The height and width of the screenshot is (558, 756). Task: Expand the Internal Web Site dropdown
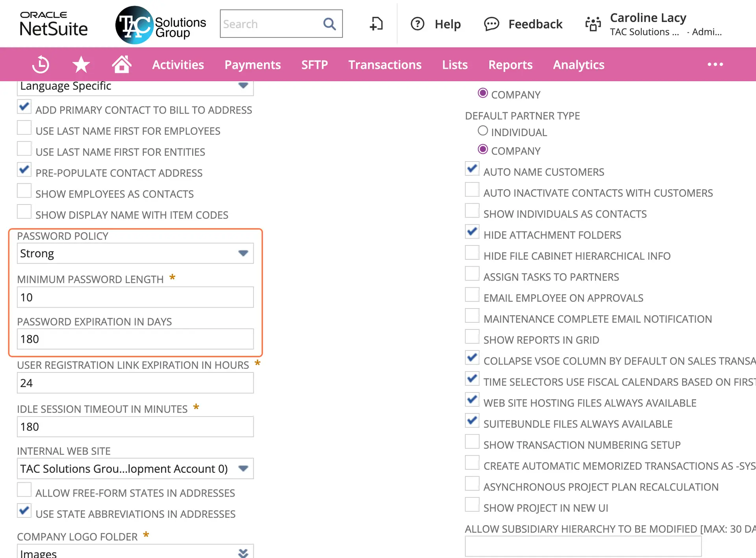[243, 469]
